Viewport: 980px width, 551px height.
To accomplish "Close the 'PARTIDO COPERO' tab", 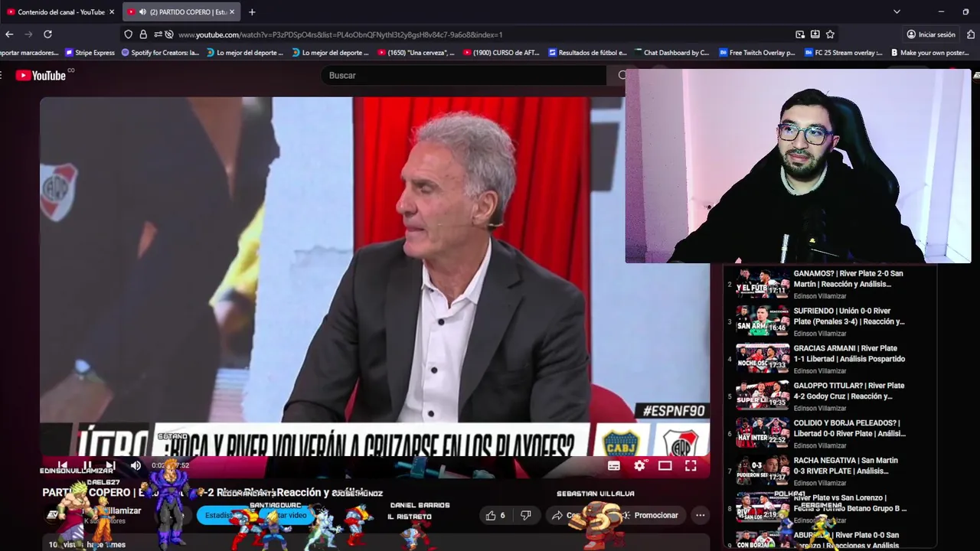I will pyautogui.click(x=232, y=11).
